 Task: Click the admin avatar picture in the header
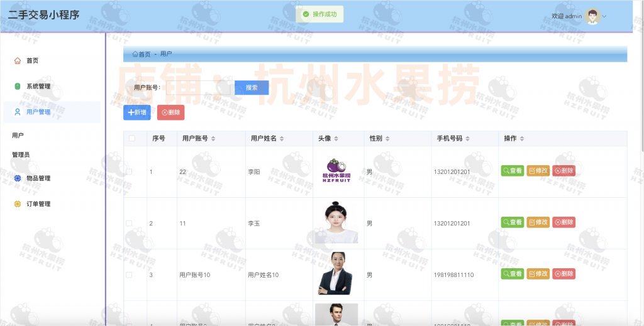(592, 16)
